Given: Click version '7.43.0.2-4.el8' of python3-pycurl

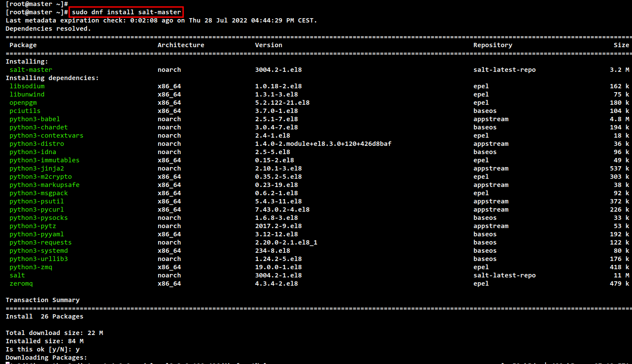Looking at the screenshot, I should point(282,209).
